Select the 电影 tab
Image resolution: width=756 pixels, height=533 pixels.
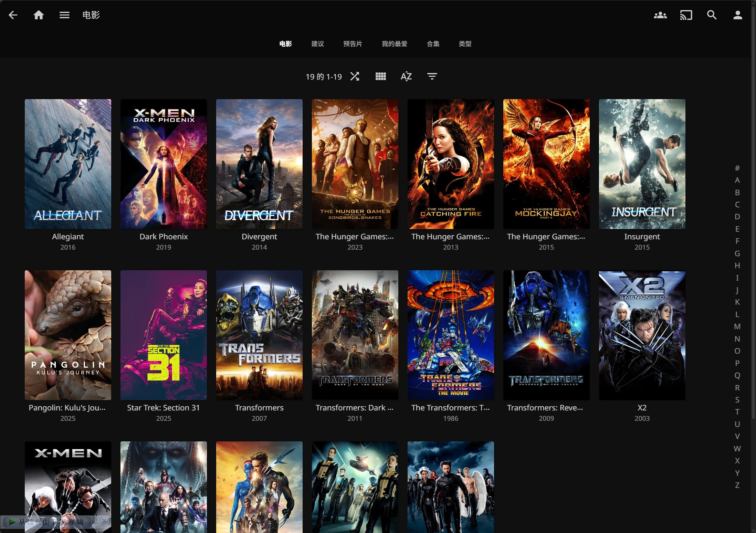[x=285, y=44]
